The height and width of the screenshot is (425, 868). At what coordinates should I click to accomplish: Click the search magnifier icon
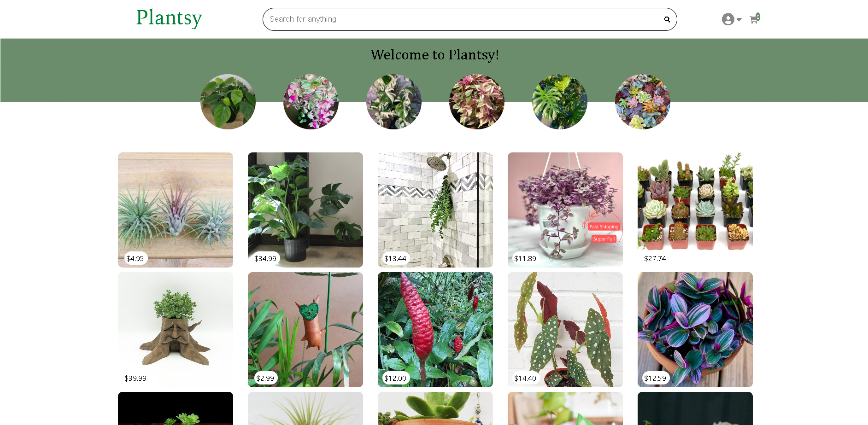[x=667, y=19]
